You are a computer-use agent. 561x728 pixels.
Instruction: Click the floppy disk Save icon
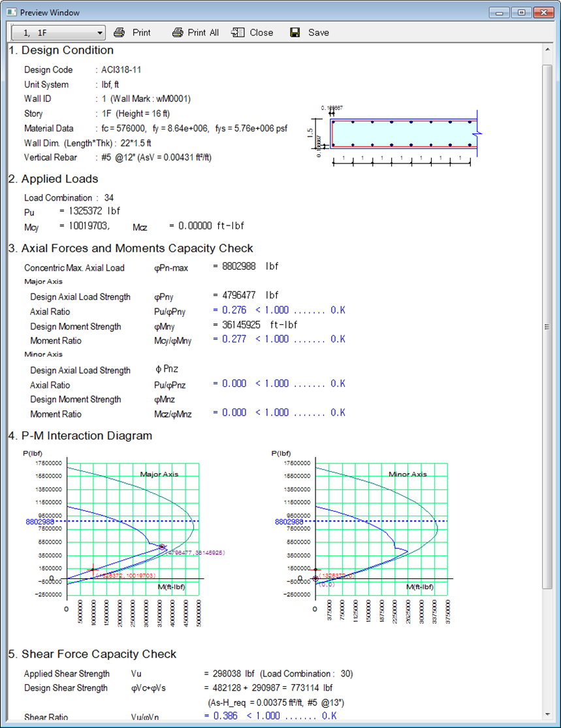(x=295, y=33)
